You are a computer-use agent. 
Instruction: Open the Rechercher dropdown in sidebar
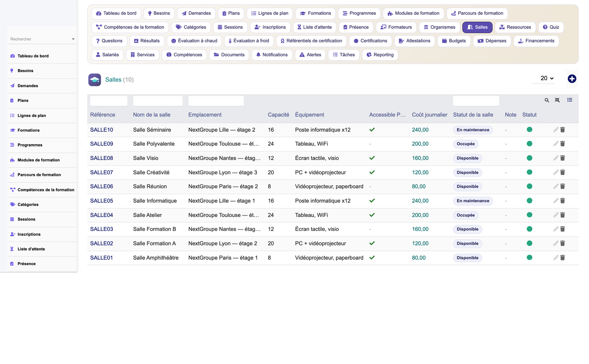[42, 39]
